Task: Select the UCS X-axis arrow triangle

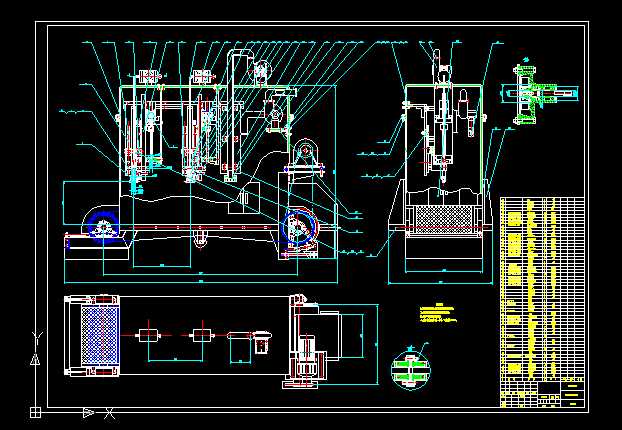Action: (x=88, y=411)
